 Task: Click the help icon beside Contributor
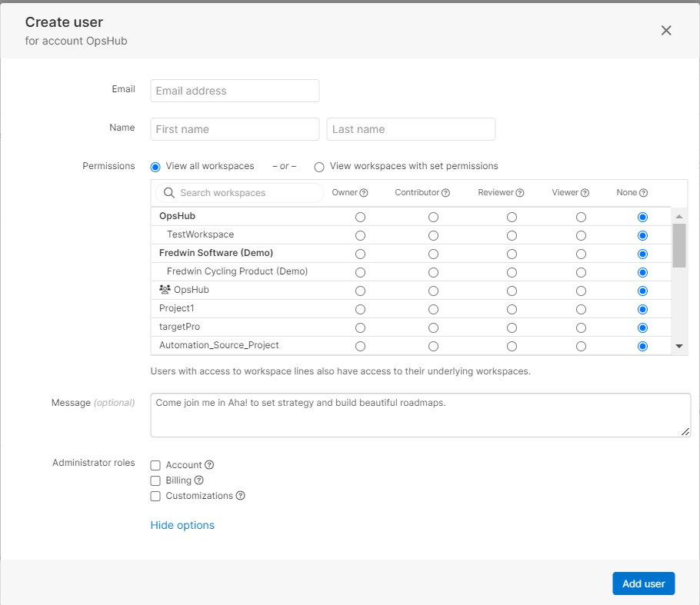tap(445, 193)
